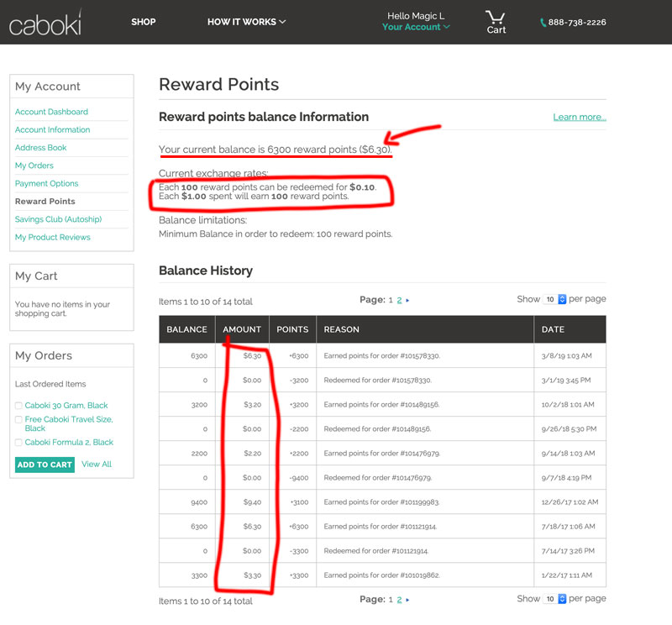Expand the Your Account dropdown
The width and height of the screenshot is (672, 625).
click(416, 27)
